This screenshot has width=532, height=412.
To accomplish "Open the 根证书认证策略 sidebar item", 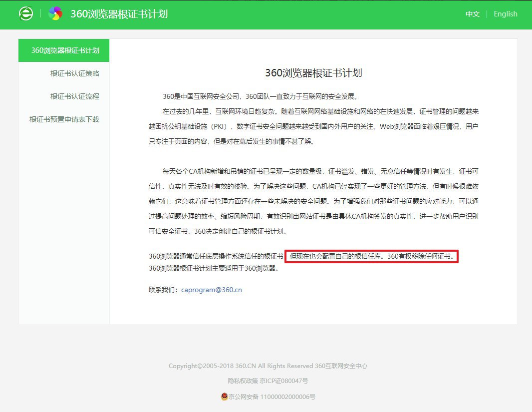I will (x=74, y=73).
